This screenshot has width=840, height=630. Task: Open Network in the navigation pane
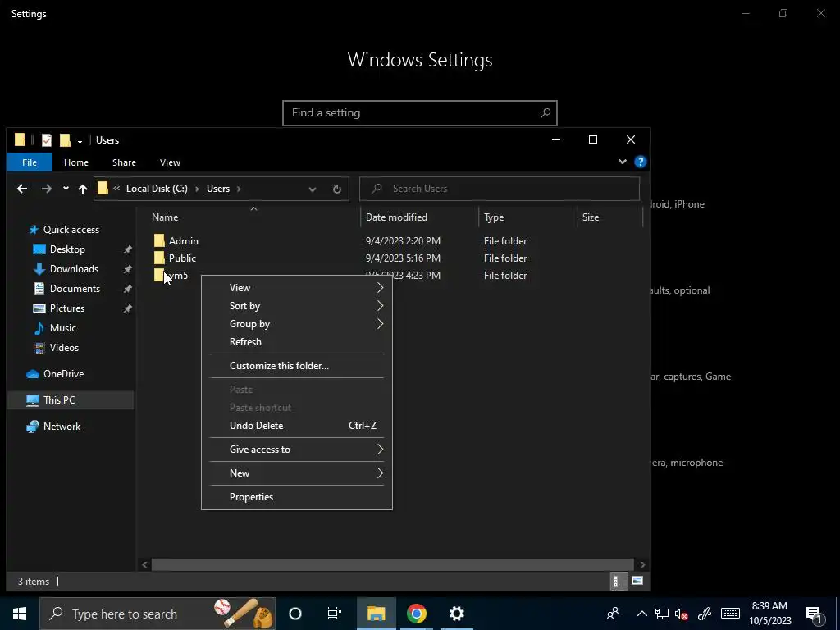tap(62, 427)
